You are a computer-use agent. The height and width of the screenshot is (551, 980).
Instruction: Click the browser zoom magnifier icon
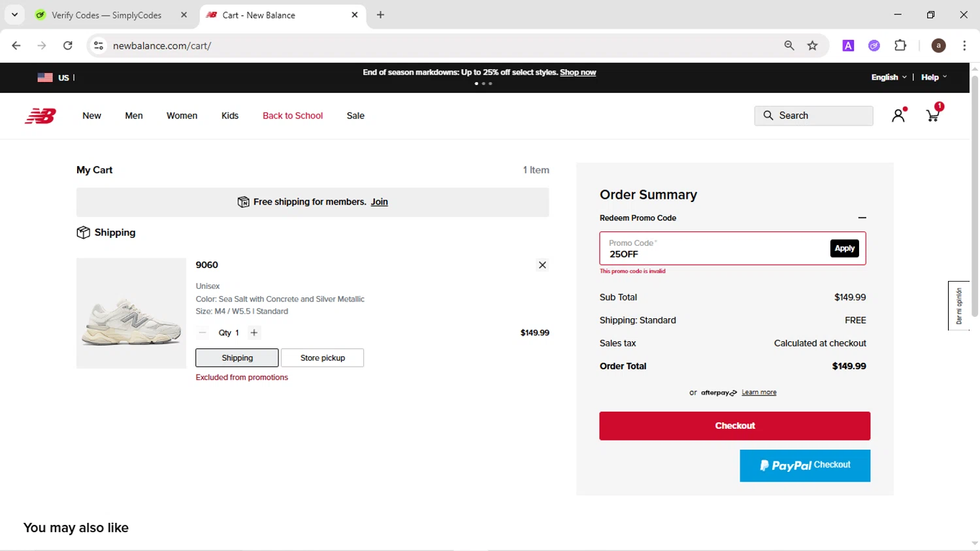coord(789,46)
